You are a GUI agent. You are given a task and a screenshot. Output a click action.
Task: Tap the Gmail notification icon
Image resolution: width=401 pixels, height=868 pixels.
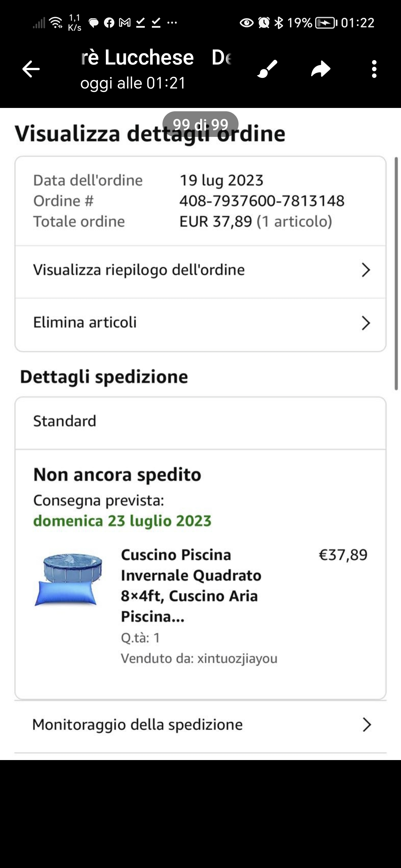[125, 23]
